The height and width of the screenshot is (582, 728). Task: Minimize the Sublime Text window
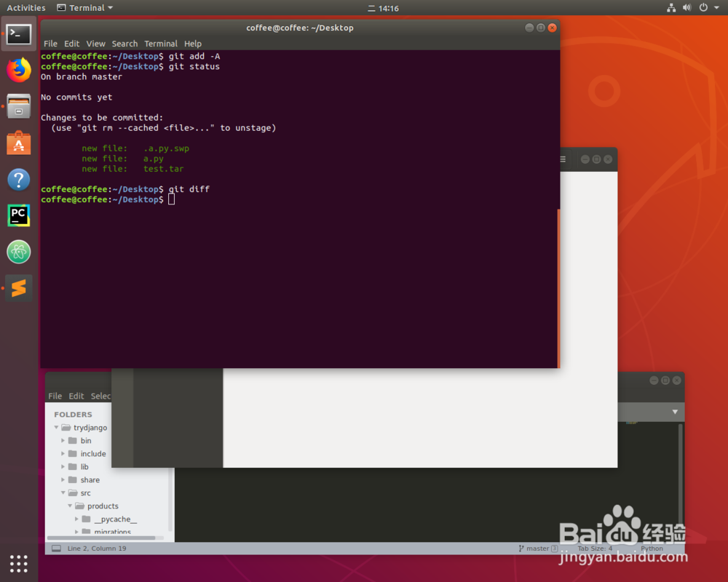click(x=654, y=380)
